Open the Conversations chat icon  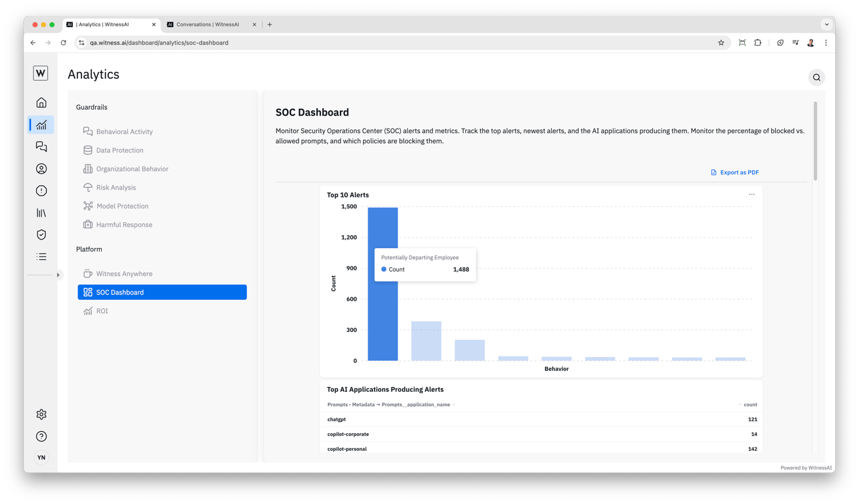(41, 147)
